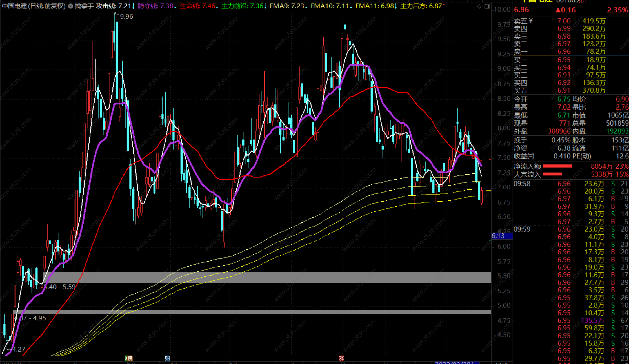This screenshot has height=364, width=629.
Task: Click the red up-triangle next to 0.16
Action: [558, 10]
